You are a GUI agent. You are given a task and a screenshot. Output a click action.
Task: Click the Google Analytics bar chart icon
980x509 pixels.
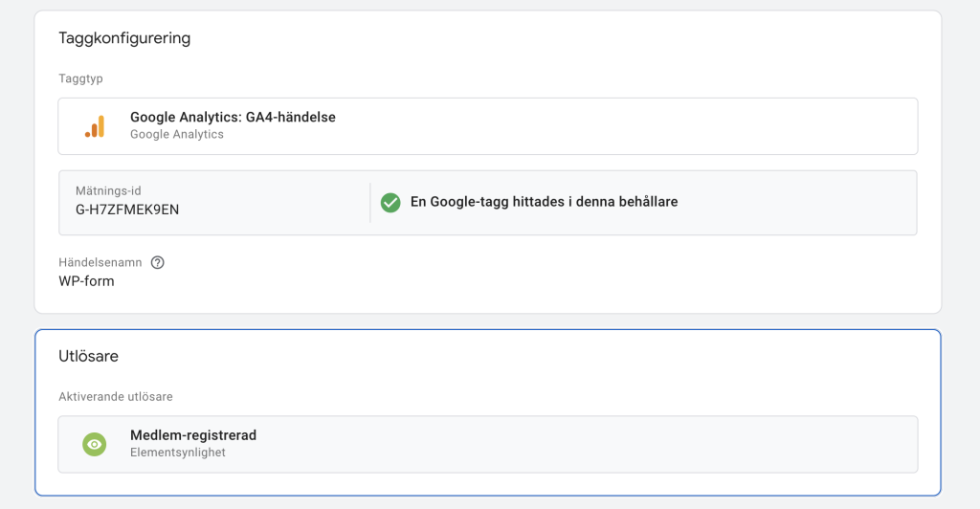[95, 126]
